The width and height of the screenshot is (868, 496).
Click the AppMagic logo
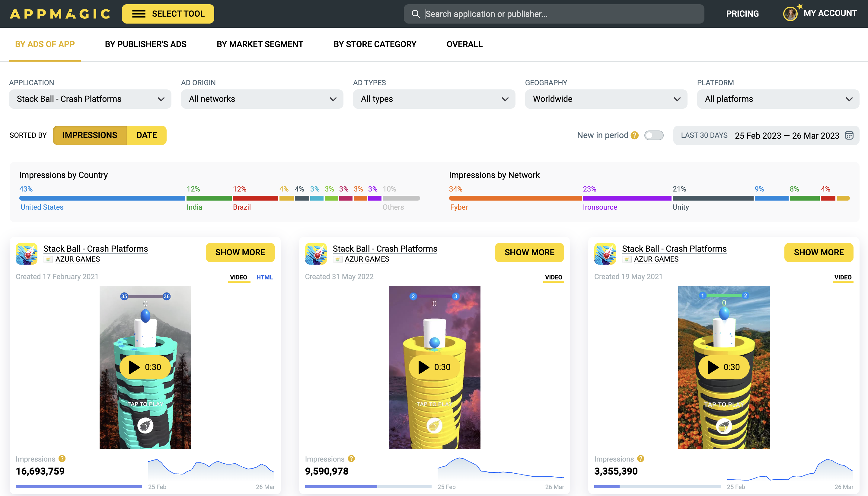click(60, 14)
